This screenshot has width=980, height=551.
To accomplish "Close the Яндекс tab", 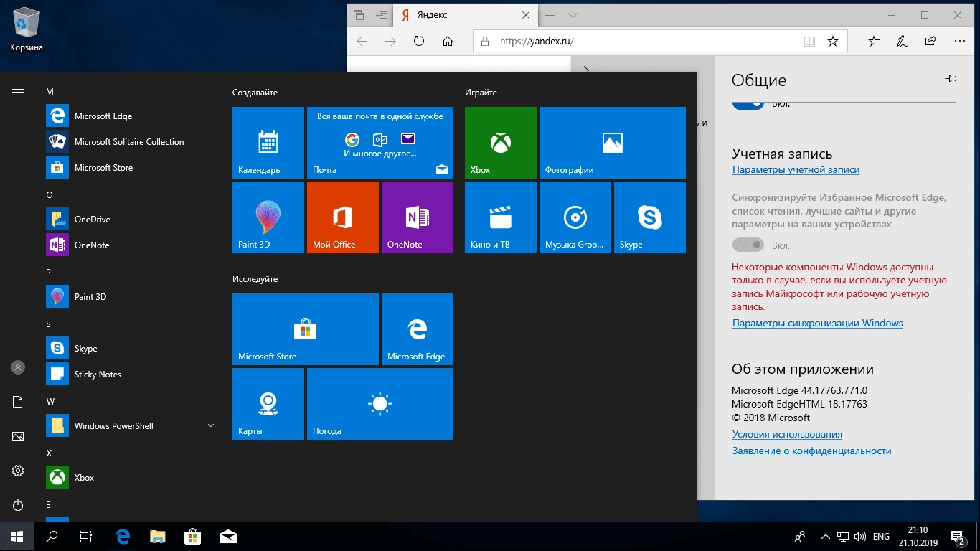I will (x=526, y=15).
